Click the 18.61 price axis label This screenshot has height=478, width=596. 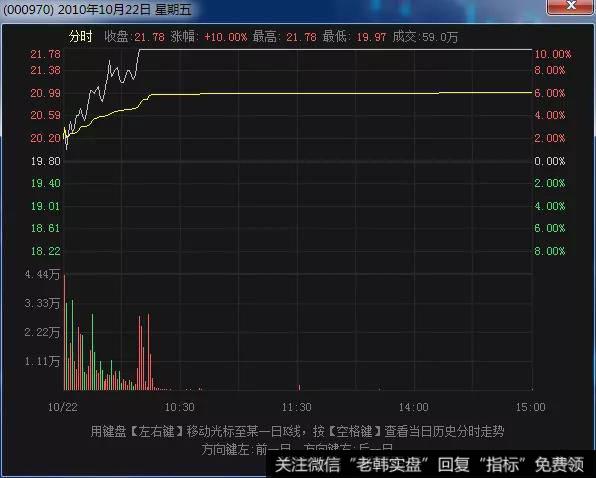tap(45, 228)
